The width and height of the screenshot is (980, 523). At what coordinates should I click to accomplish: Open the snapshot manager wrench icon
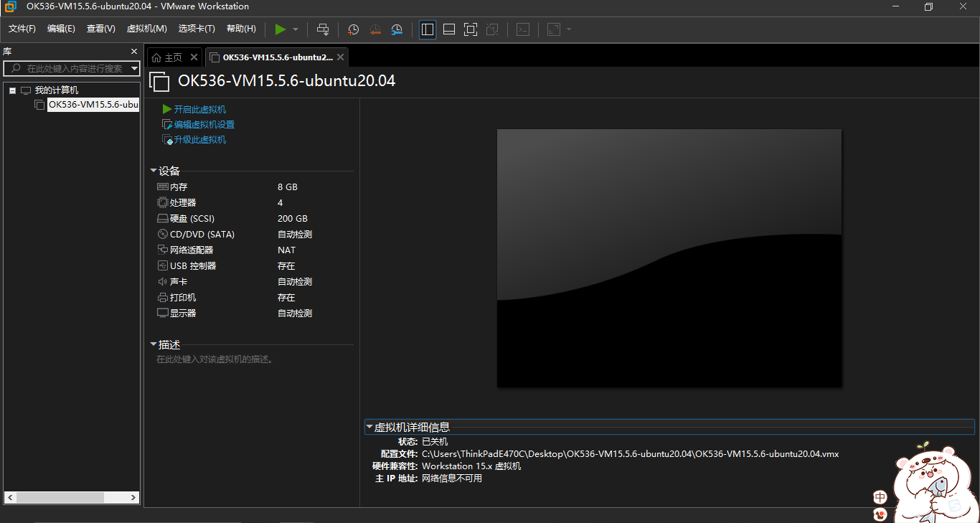click(x=397, y=29)
